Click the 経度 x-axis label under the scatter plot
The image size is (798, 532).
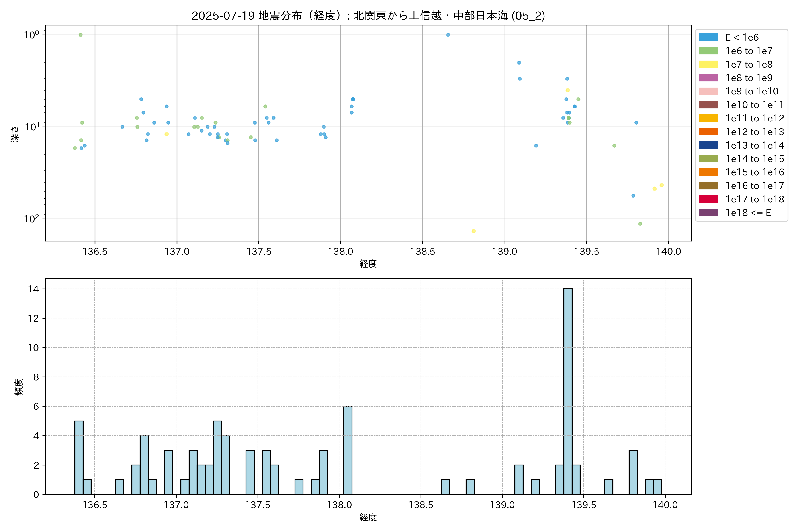pyautogui.click(x=368, y=264)
